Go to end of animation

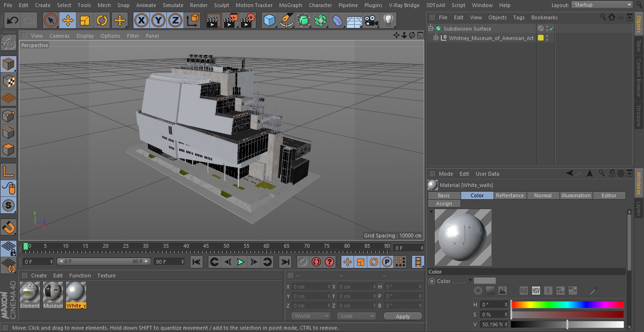285,262
